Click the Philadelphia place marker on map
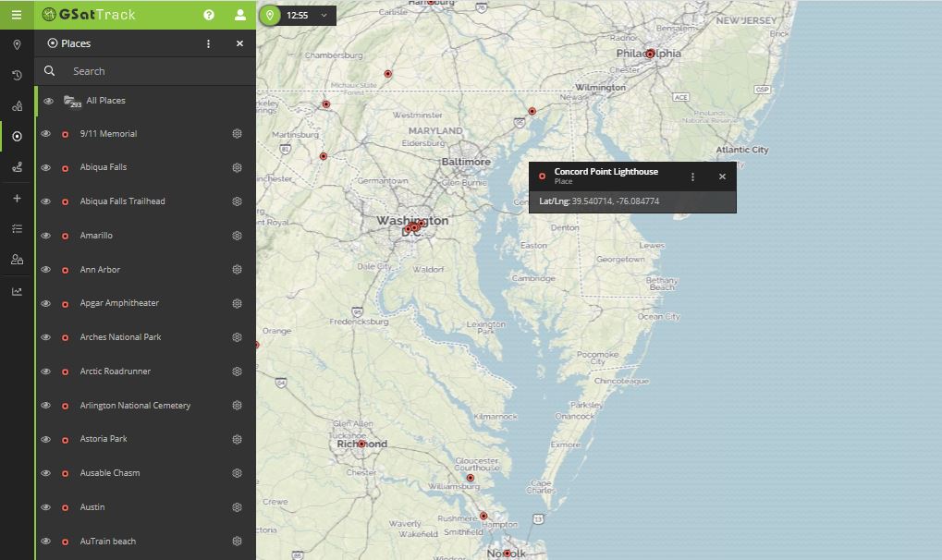 tap(650, 55)
